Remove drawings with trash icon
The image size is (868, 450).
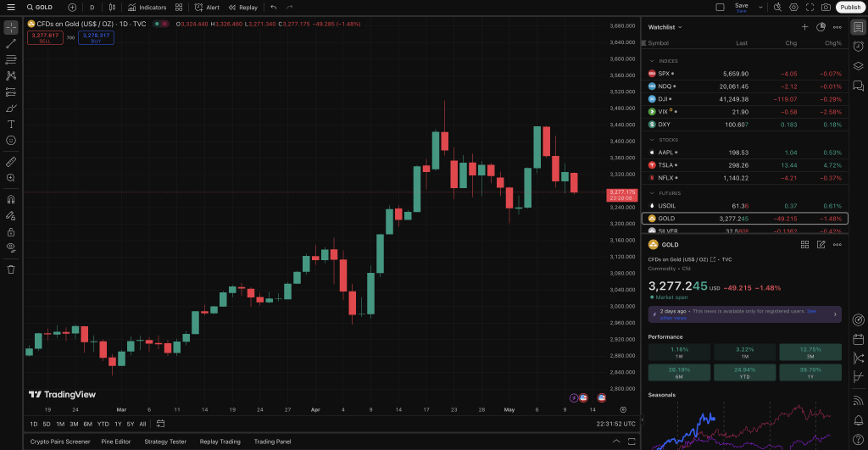click(x=11, y=269)
